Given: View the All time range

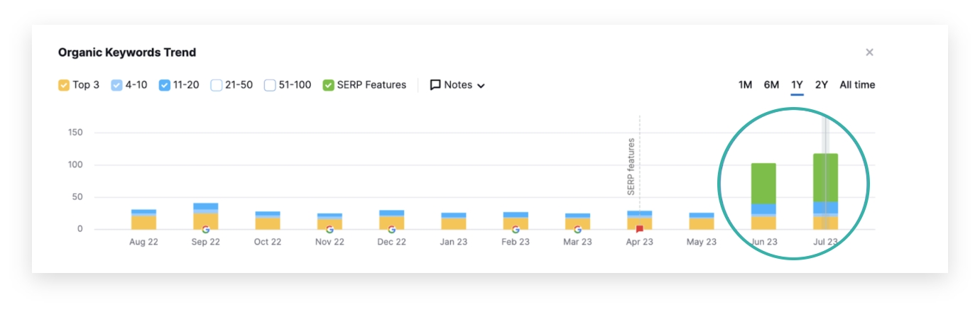Looking at the screenshot, I should (x=857, y=85).
